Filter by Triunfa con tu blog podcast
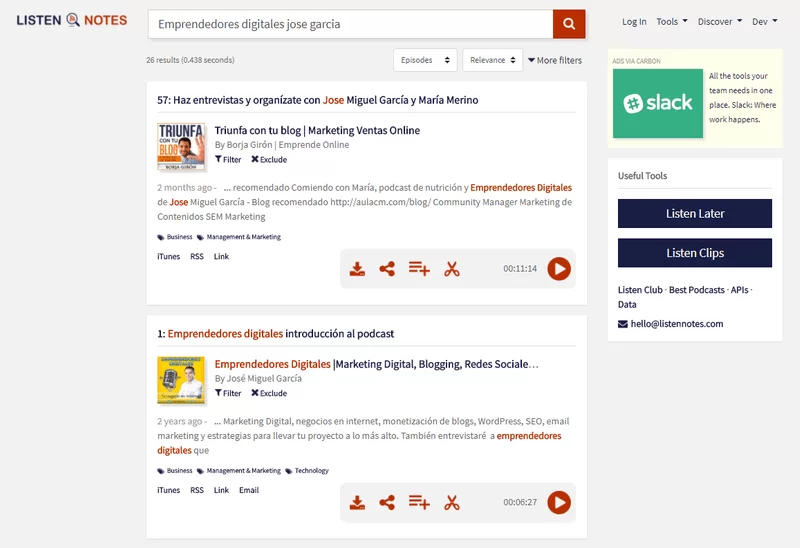 coord(228,159)
